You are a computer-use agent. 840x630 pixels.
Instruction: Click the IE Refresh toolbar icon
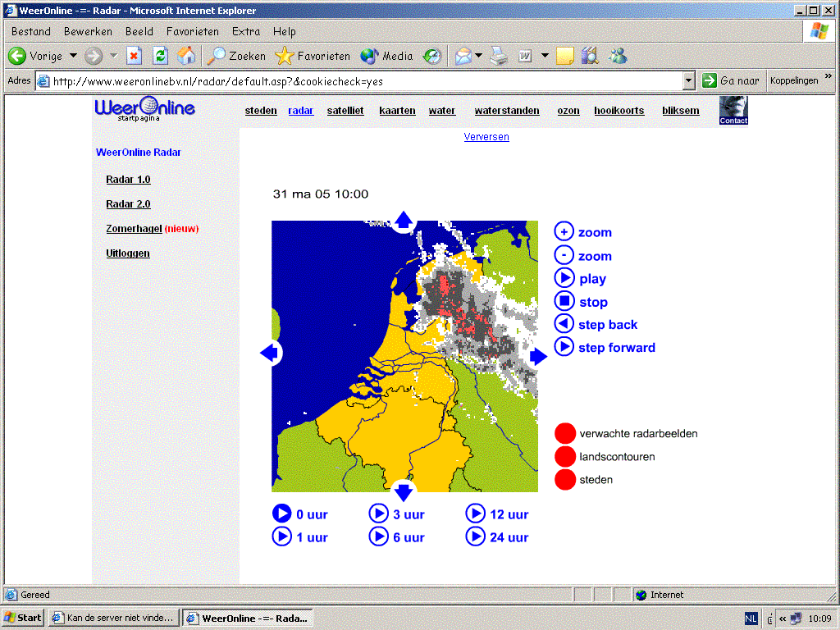click(160, 56)
